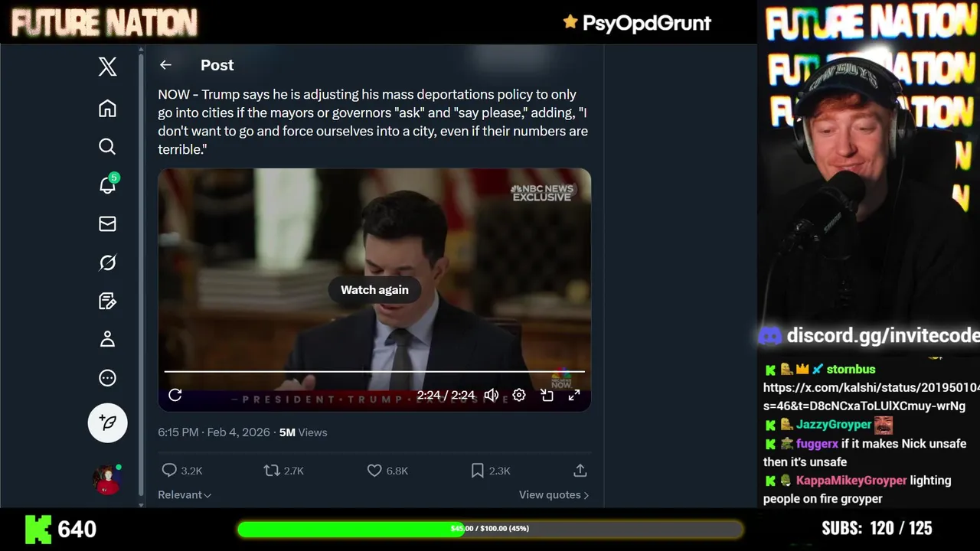980x551 pixels.
Task: Click the PsyOpdGrunt name with star
Action: tap(637, 23)
